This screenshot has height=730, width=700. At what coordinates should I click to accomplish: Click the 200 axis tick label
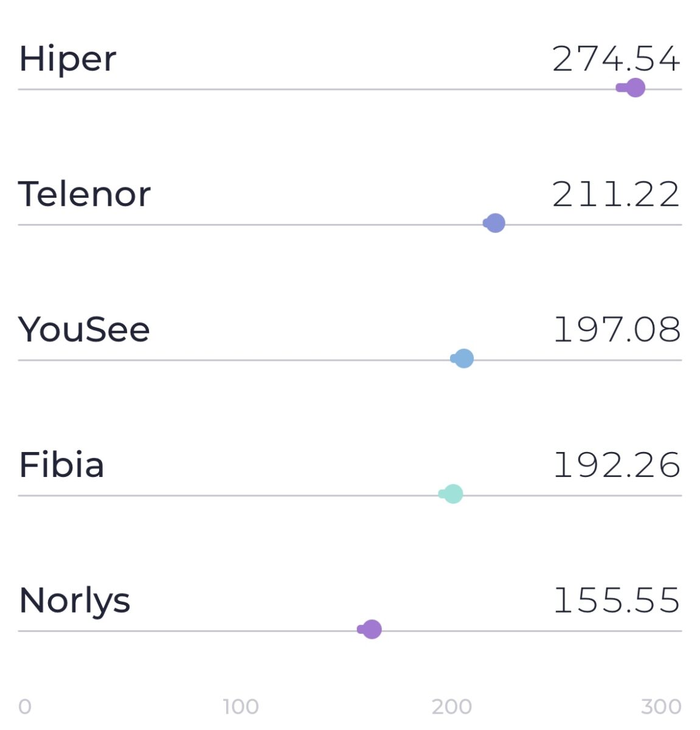tap(452, 707)
